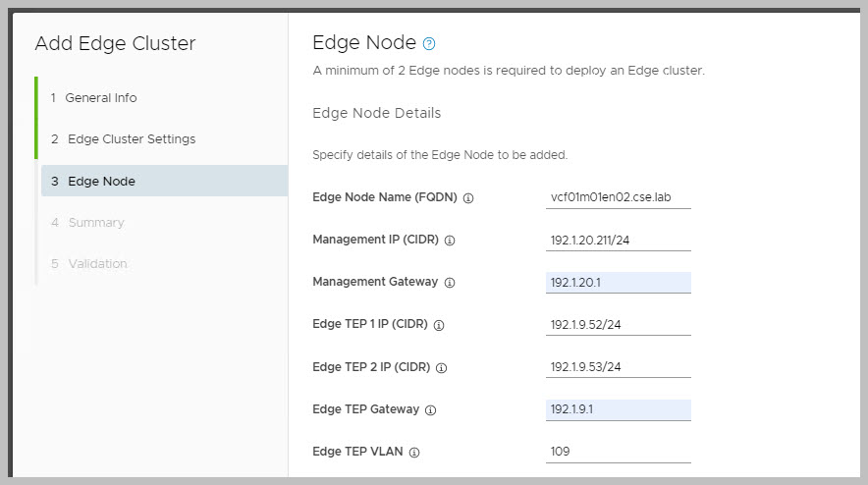The image size is (868, 485).
Task: Focus the Management Gateway field 192.1.20.1
Action: pos(618,283)
